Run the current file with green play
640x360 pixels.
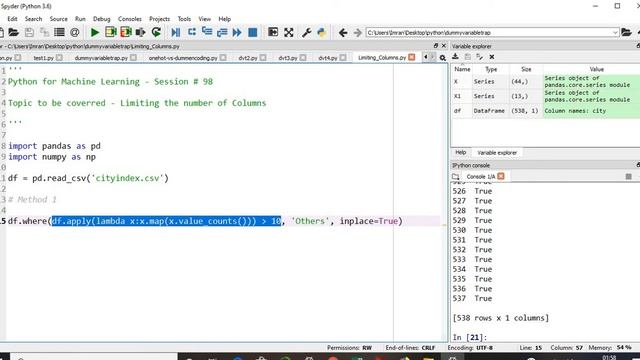95,32
